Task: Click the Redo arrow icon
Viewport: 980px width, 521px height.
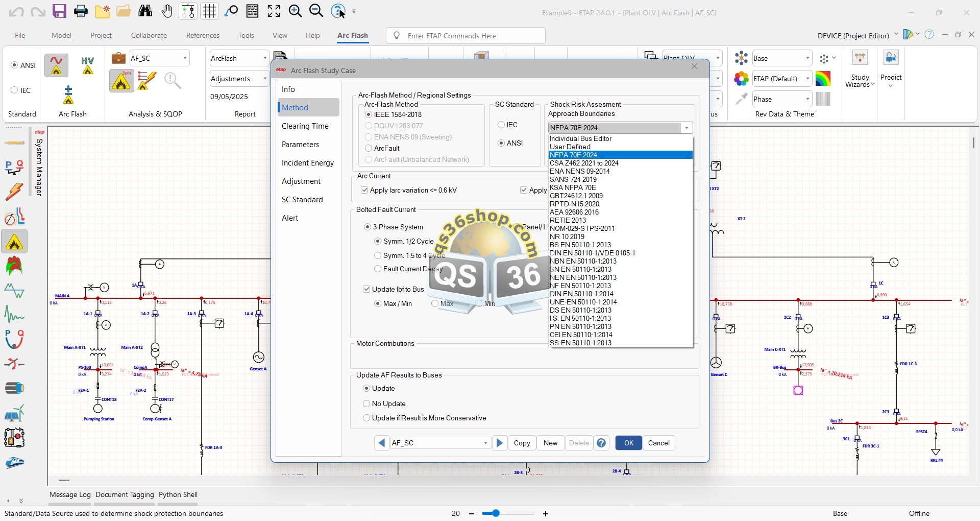Action: coord(38,11)
